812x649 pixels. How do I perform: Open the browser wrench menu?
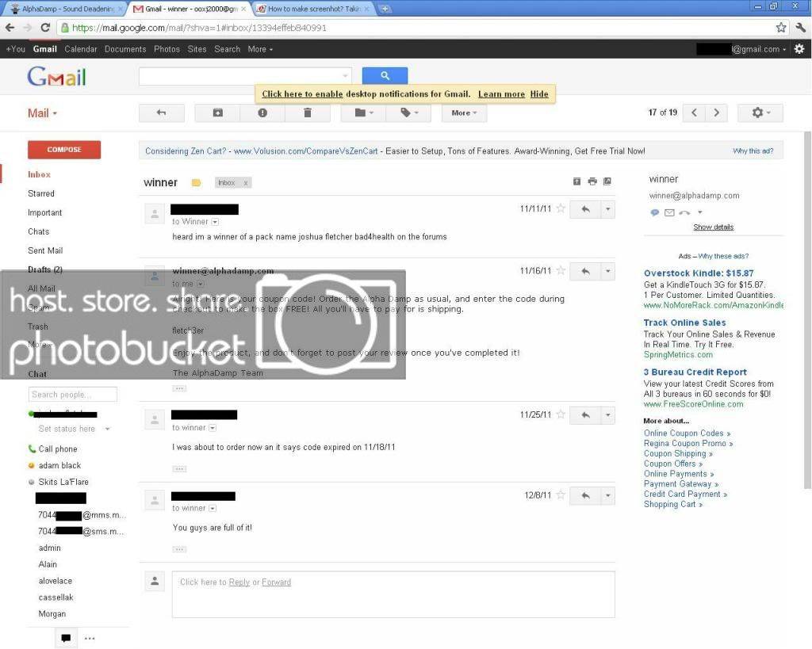coord(801,28)
